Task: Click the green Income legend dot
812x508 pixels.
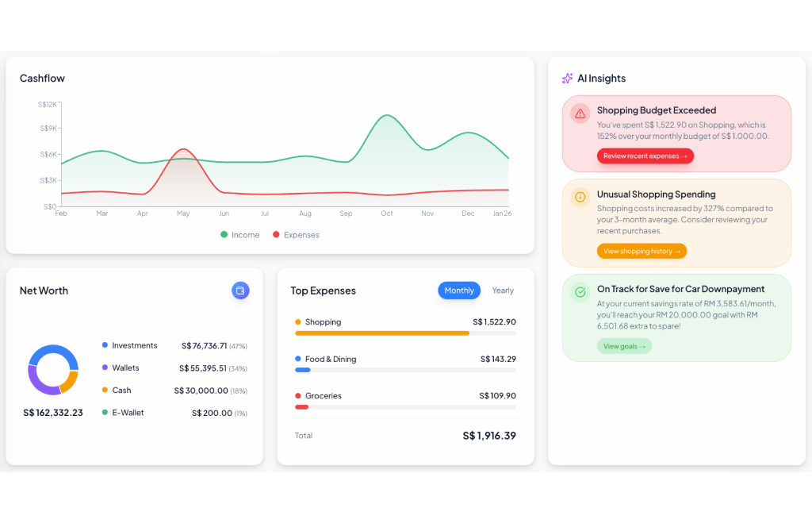Action: tap(224, 235)
